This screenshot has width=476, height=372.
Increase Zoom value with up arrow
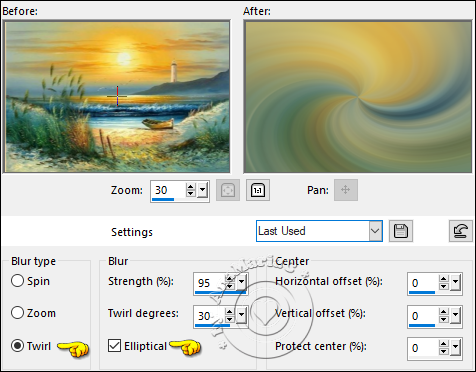tap(190, 187)
